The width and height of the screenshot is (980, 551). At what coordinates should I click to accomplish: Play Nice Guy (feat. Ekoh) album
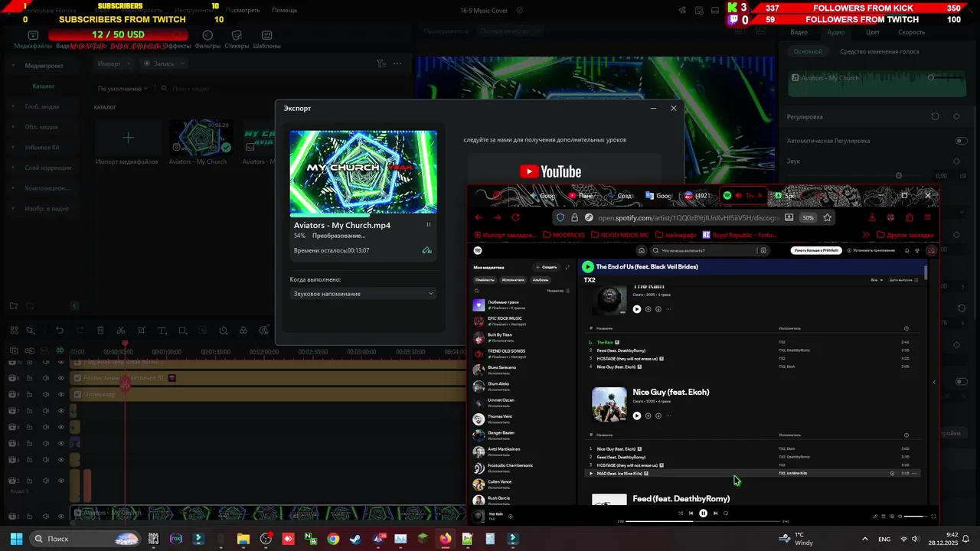tap(637, 416)
